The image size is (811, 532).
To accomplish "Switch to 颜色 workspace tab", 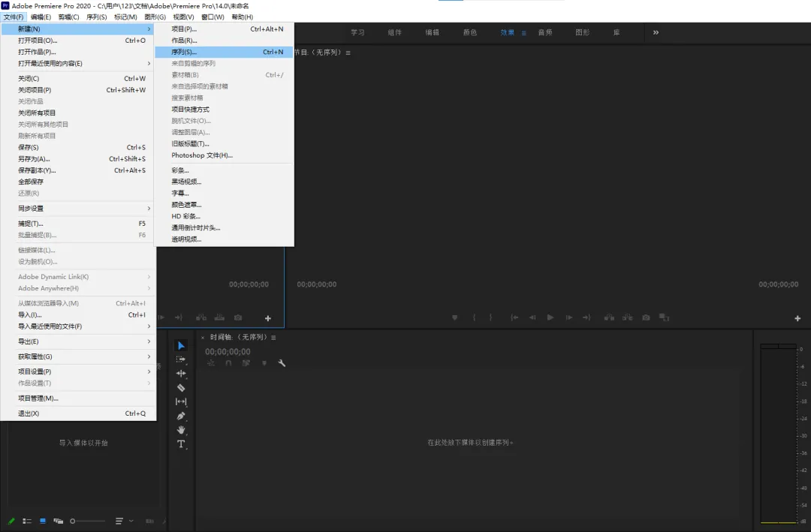I will pos(470,32).
